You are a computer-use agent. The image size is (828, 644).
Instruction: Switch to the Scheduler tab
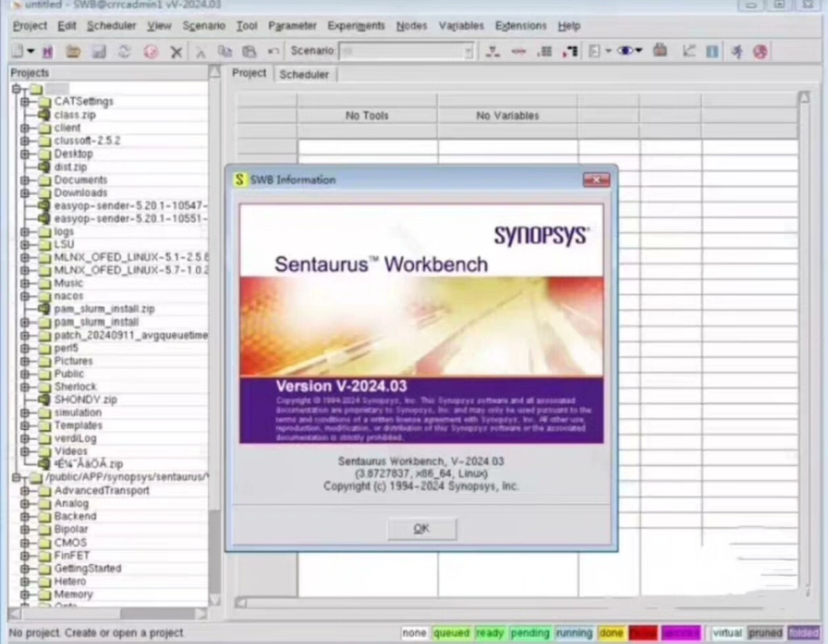[304, 74]
